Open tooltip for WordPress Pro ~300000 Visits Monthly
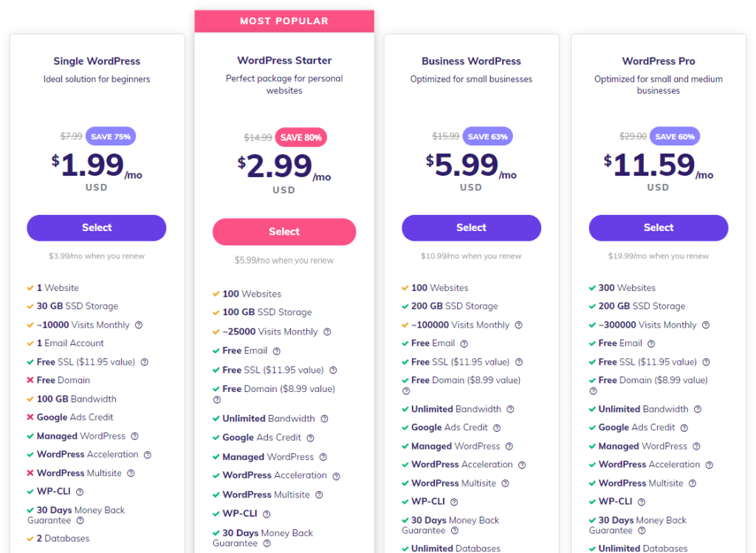Viewport: 756px width, 553px height. (x=706, y=325)
